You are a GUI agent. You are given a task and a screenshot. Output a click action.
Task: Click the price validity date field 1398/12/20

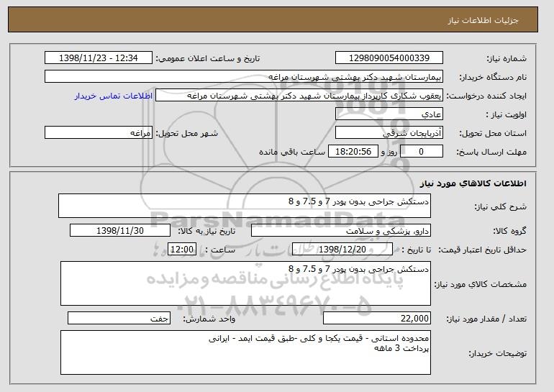(342, 250)
